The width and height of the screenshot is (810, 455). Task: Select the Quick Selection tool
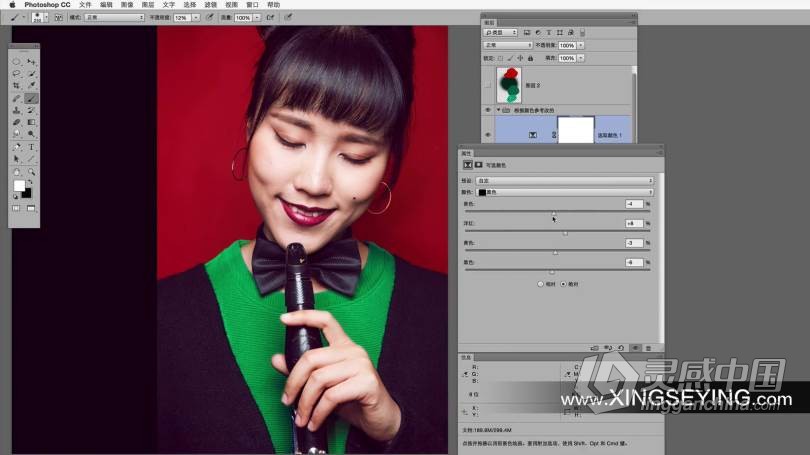32,74
